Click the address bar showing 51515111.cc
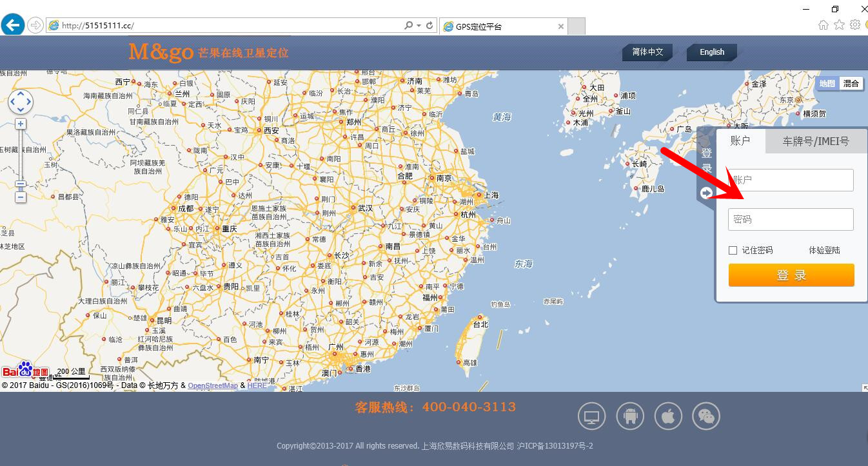This screenshot has height=466, width=868. [x=226, y=26]
